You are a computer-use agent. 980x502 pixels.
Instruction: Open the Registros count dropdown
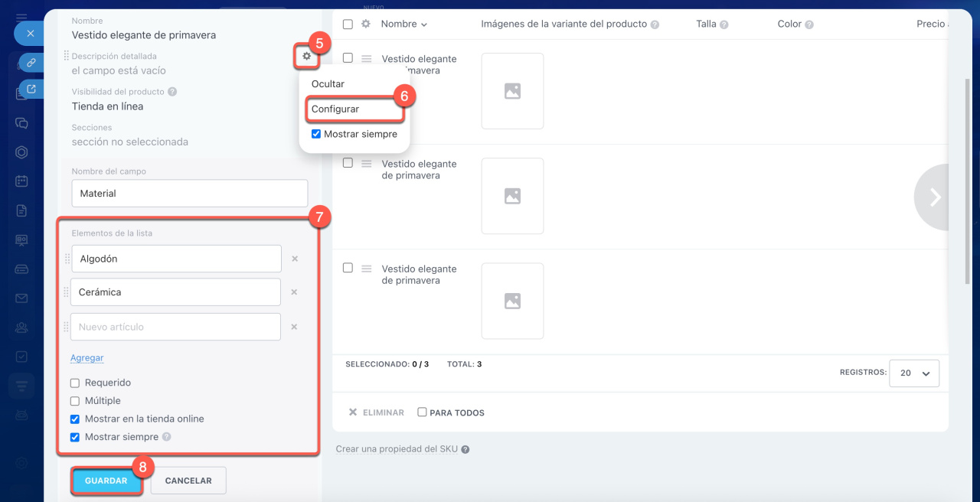914,373
